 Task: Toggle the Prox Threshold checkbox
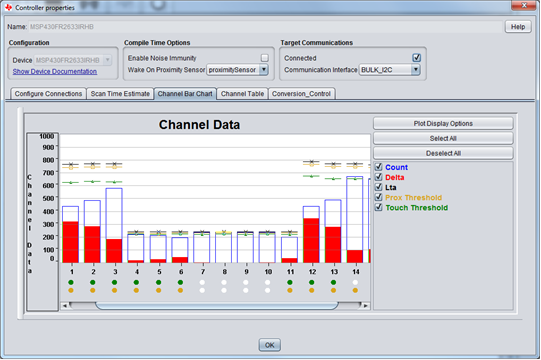378,197
